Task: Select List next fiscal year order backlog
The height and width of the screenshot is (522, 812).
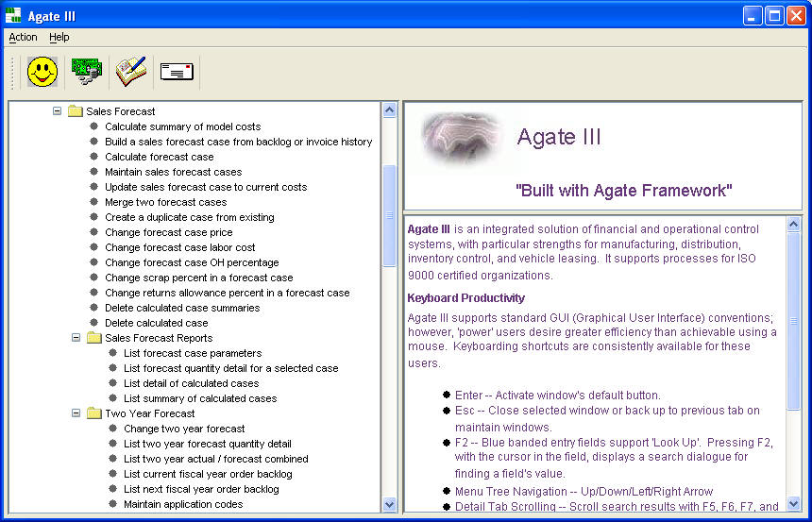Action: pos(201,489)
